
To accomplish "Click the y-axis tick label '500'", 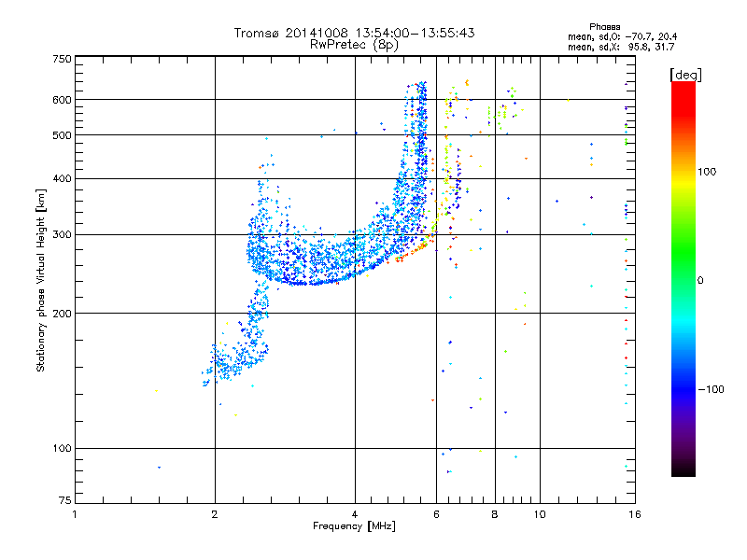I will pos(62,135).
